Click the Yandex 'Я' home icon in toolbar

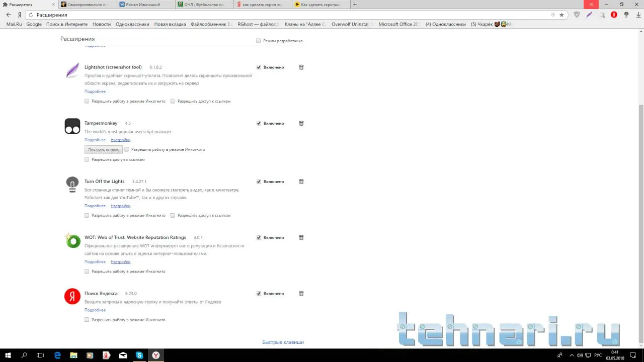click(20, 15)
